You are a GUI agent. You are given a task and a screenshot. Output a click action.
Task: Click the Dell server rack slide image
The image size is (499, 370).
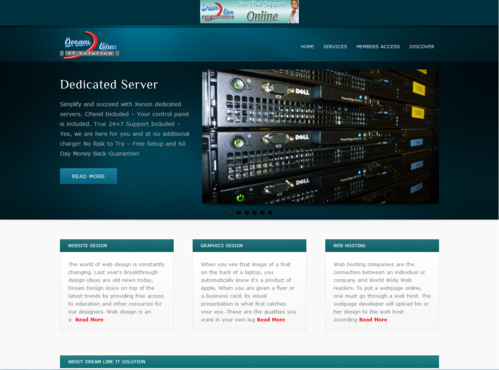coord(320,137)
